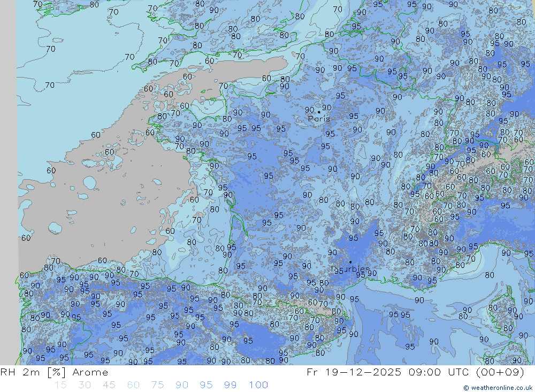
Task: Select the 30 value in the legend
Action: tap(85, 385)
